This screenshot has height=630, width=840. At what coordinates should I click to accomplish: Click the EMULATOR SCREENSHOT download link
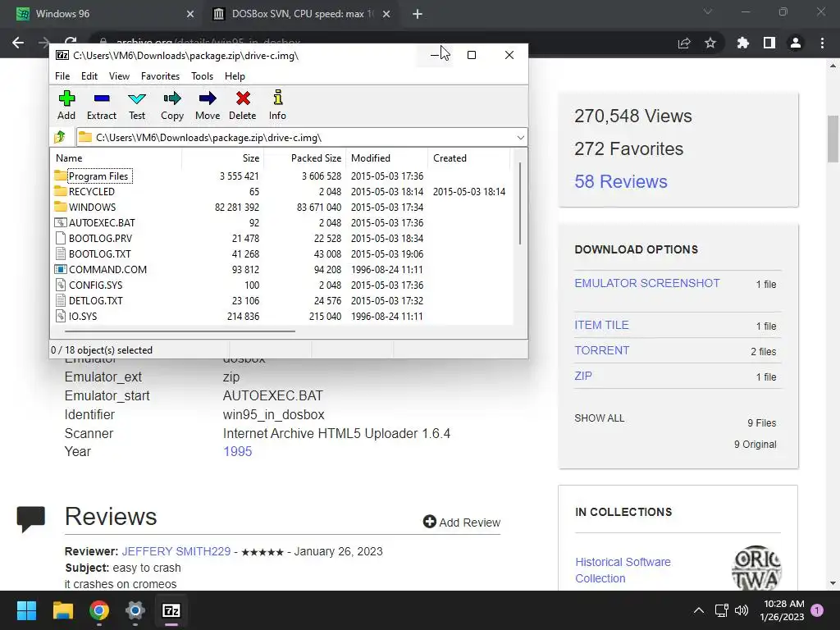(x=647, y=283)
